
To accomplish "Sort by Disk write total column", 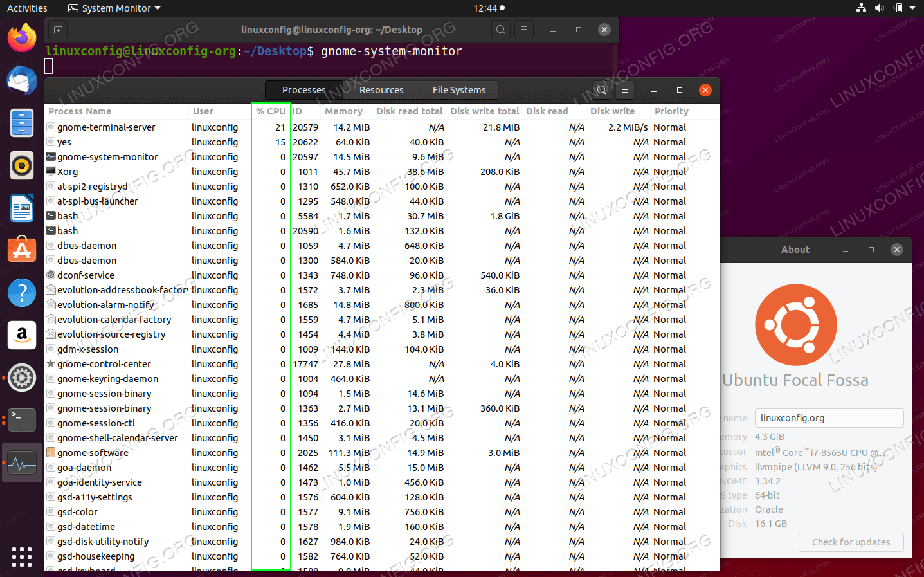I will click(x=484, y=111).
